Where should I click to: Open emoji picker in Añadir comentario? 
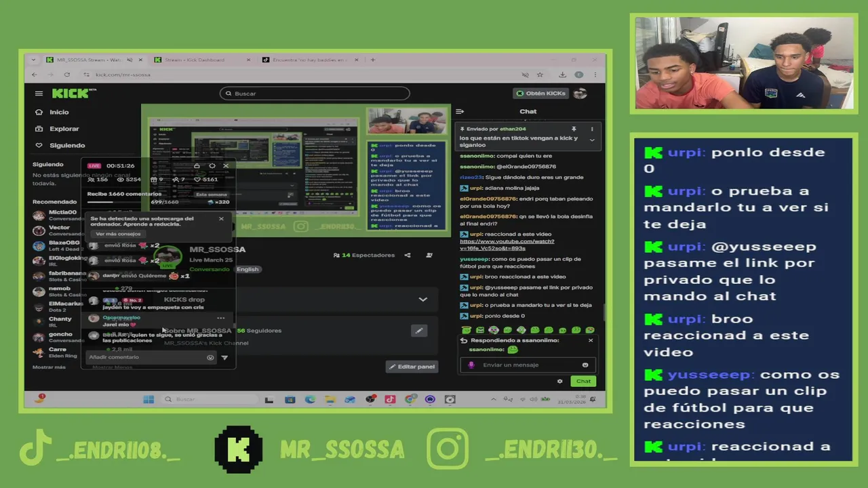[210, 357]
